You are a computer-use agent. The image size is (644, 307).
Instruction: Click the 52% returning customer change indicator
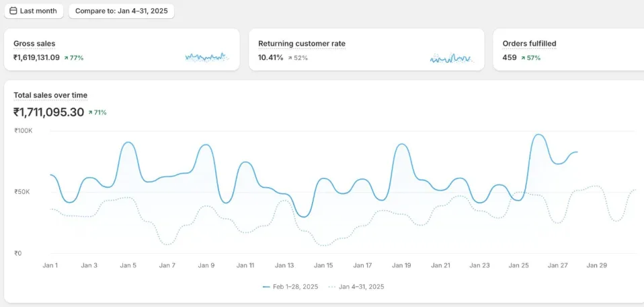pyautogui.click(x=298, y=58)
